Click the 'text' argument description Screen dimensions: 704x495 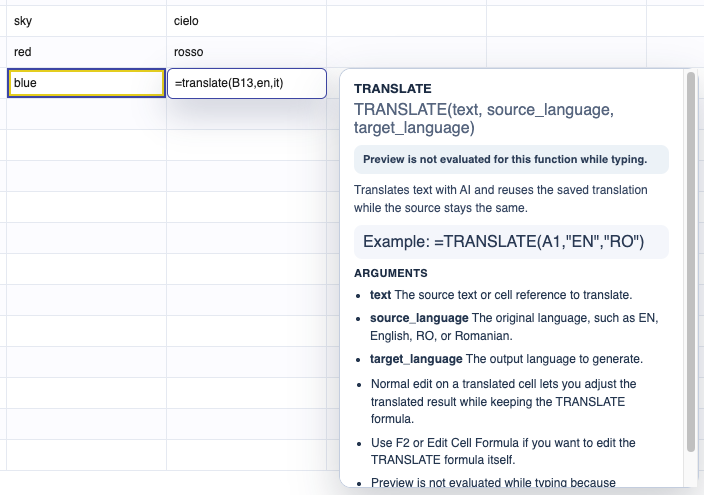click(501, 295)
